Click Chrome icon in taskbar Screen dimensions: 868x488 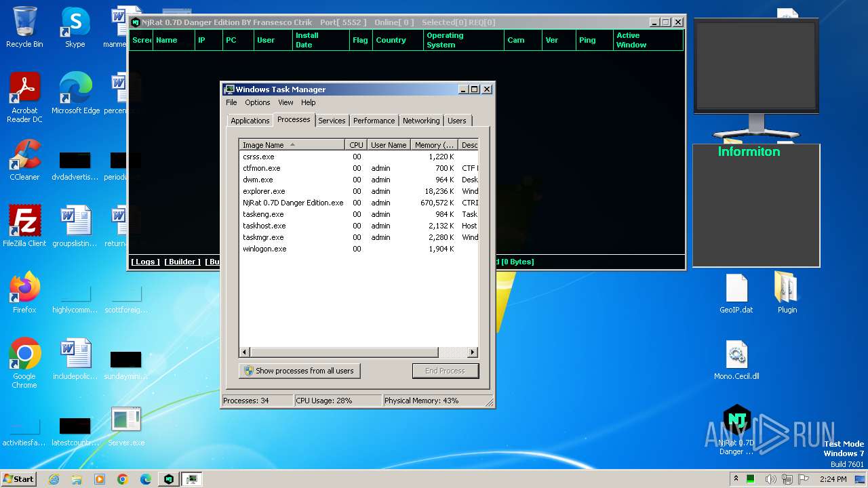(x=122, y=479)
